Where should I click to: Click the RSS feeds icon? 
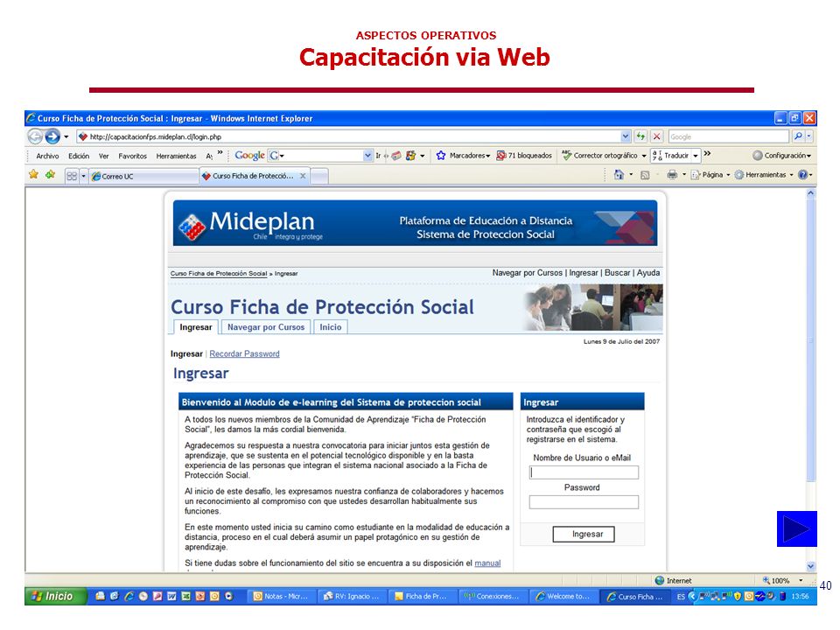[x=645, y=175]
